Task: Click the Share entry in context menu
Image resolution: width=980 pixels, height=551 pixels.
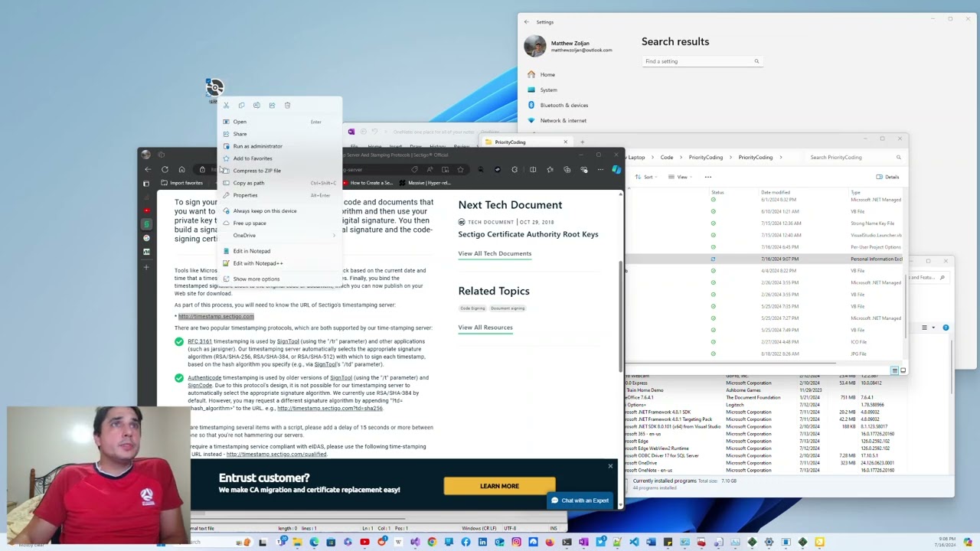Action: [280, 134]
